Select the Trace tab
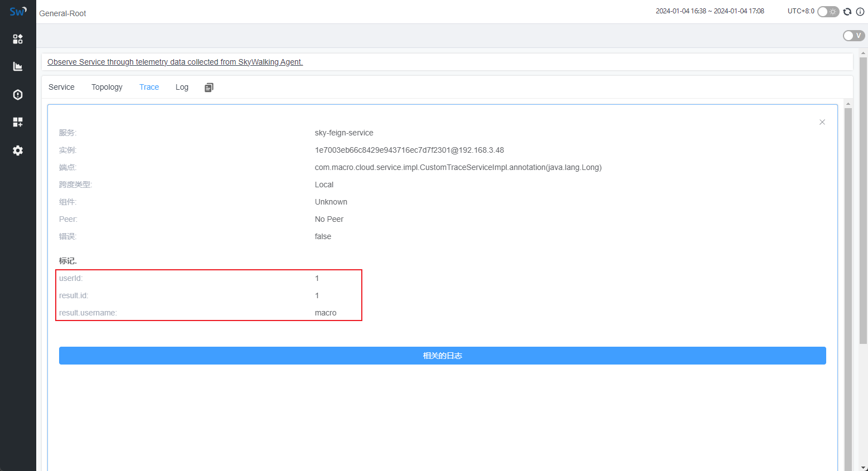Screen dimensions: 868x471 (149, 87)
